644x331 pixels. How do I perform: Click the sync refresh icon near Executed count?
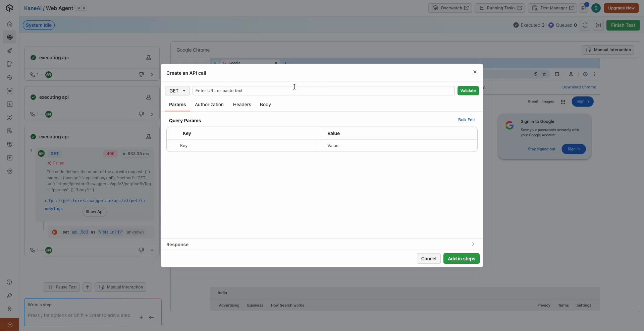pos(585,25)
